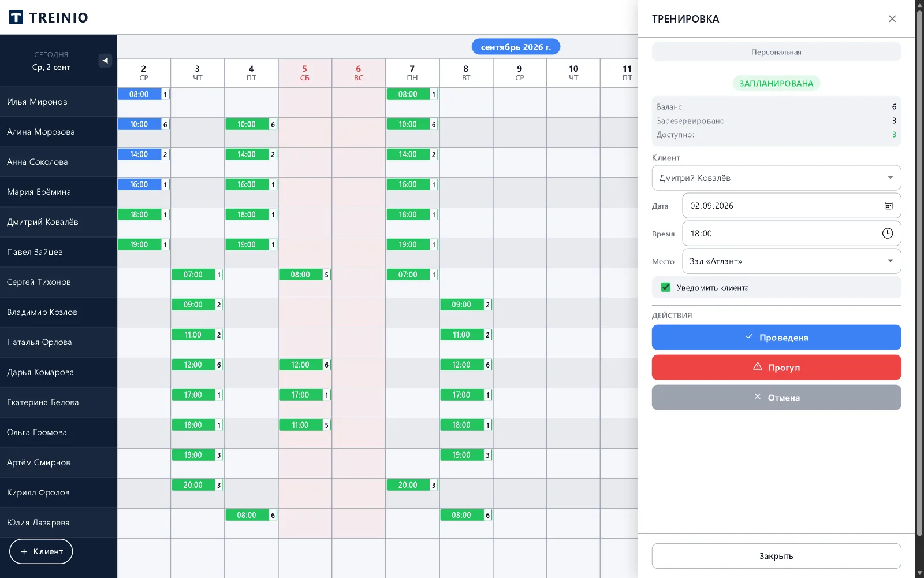Viewport: 924px width, 578px height.
Task: Collapse the sidebar with the left arrow icon
Action: [105, 60]
